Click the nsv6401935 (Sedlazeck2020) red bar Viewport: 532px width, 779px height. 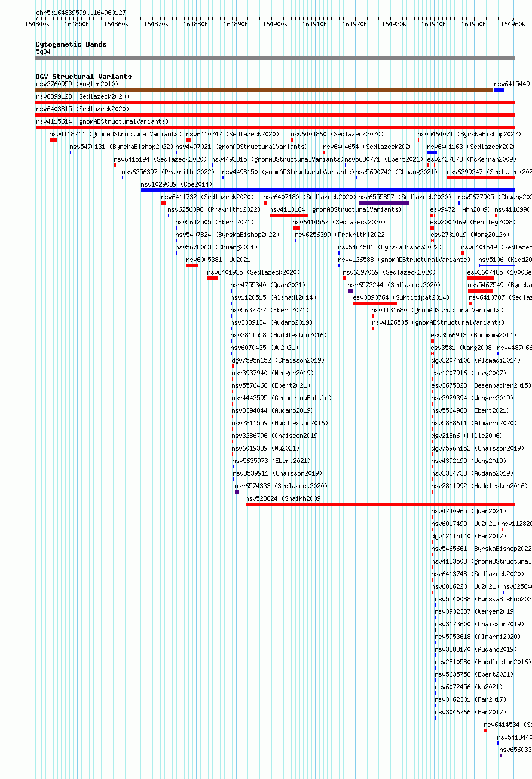212,278
